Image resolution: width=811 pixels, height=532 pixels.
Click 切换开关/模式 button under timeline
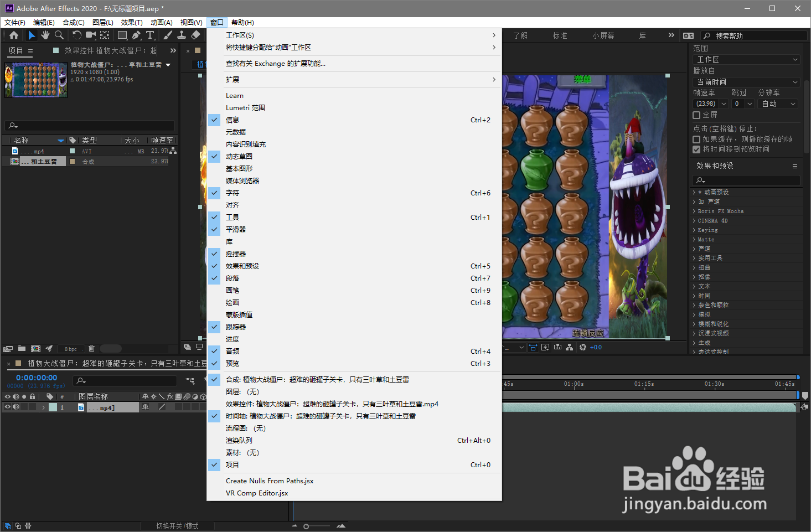click(x=177, y=526)
